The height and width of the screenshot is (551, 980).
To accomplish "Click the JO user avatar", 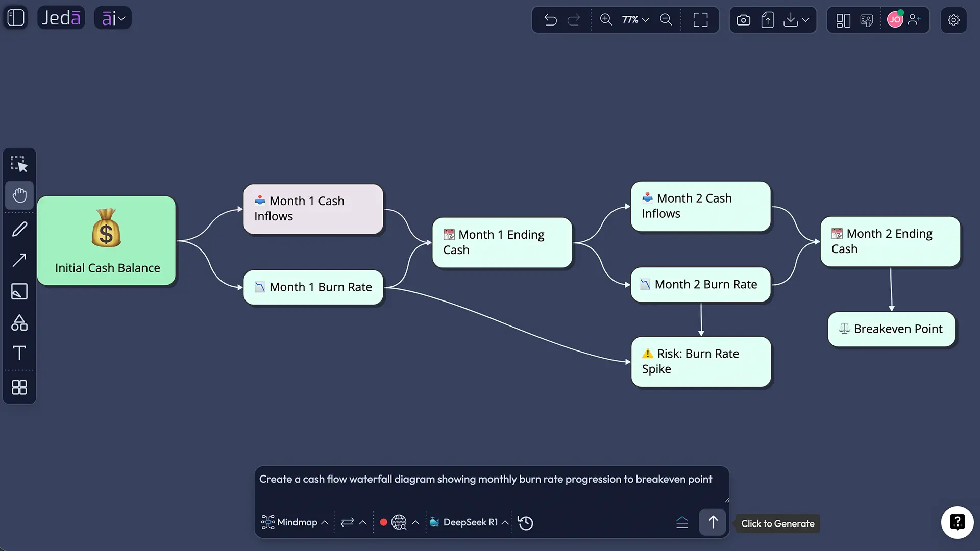I will tap(895, 19).
